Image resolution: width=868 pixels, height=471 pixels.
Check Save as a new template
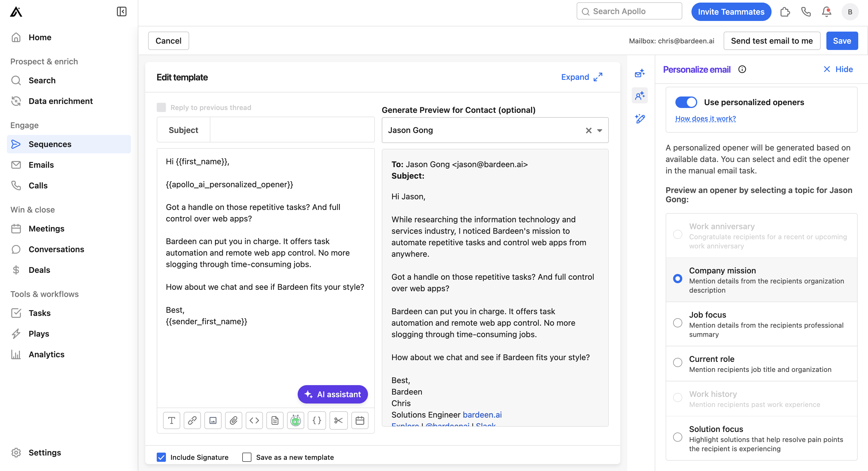247,457
